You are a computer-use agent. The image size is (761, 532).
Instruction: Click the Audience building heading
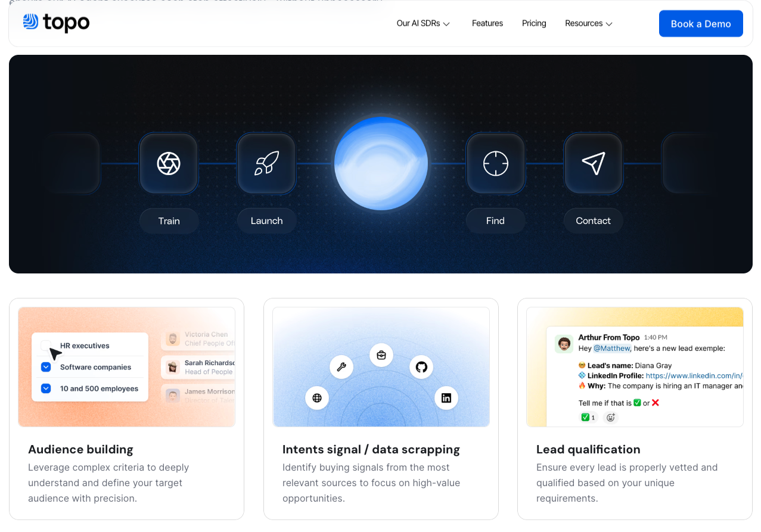[x=80, y=450]
